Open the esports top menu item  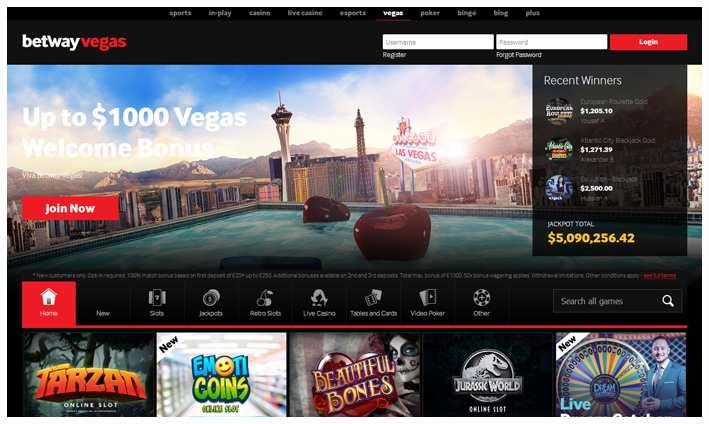352,13
